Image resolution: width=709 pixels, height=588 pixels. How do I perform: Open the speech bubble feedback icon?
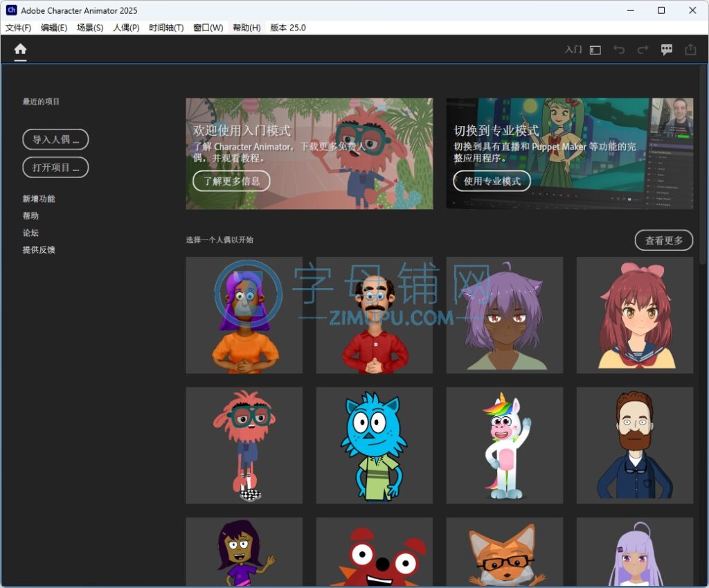[667, 49]
